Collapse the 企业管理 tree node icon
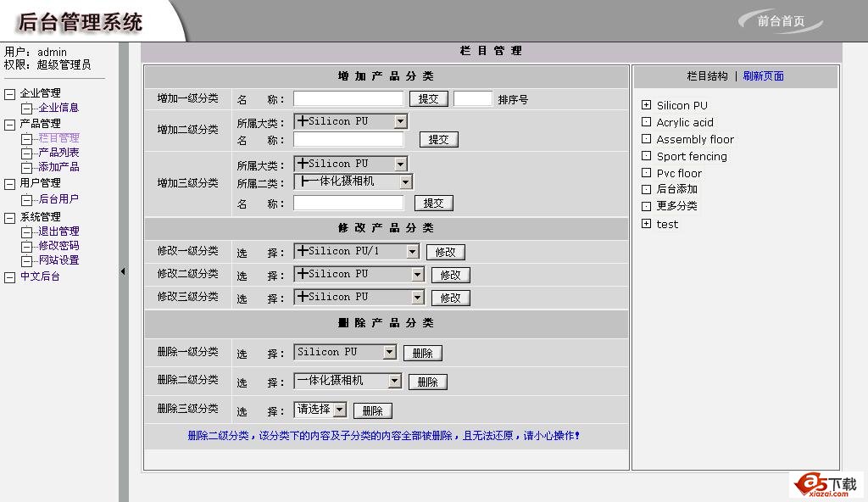Image resolution: width=868 pixels, height=502 pixels. (x=10, y=93)
